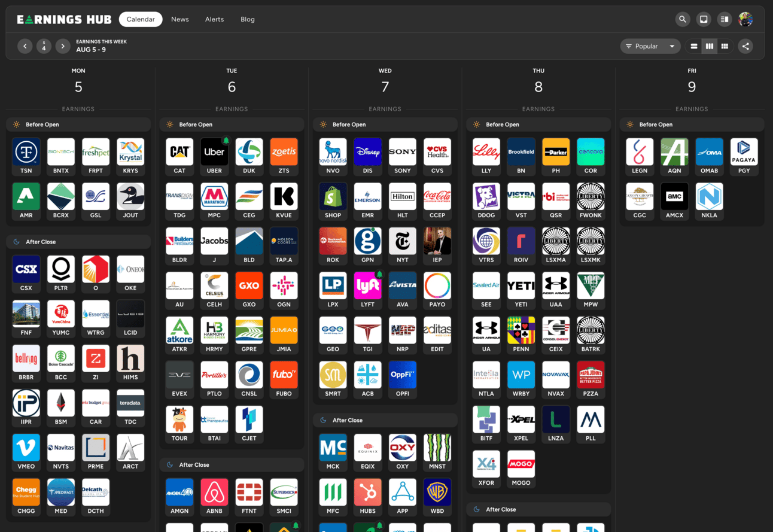Open the Monster MNST earnings tile
This screenshot has height=532, width=773.
(x=437, y=452)
